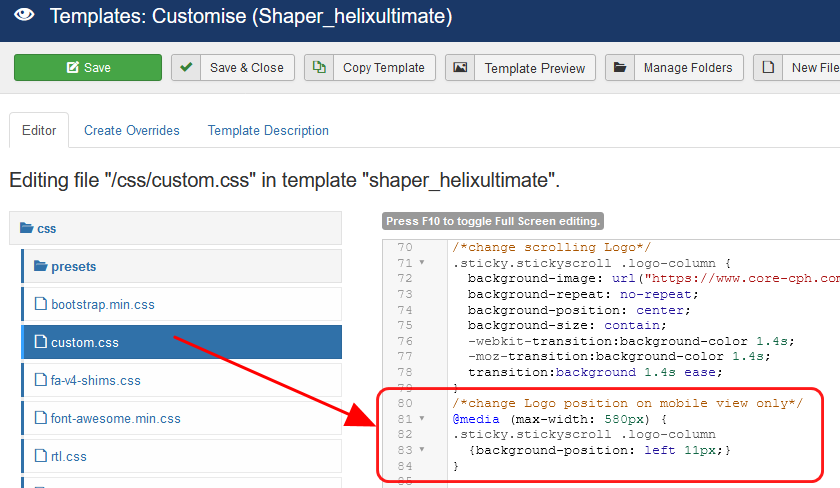Switch to the Editor tab
Screen dimensions: 840x488
[x=40, y=131]
